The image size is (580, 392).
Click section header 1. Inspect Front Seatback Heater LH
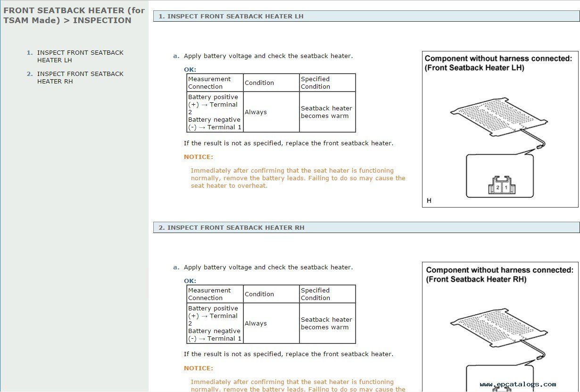tap(231, 16)
